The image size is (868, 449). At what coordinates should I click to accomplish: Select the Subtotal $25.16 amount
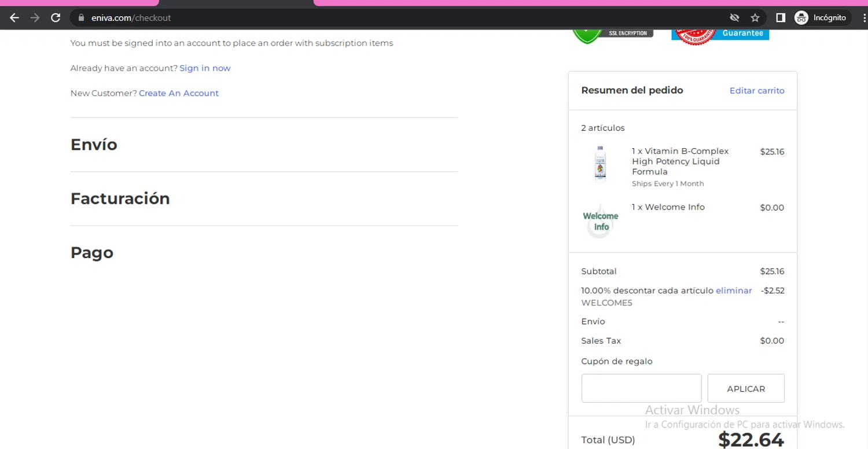772,271
